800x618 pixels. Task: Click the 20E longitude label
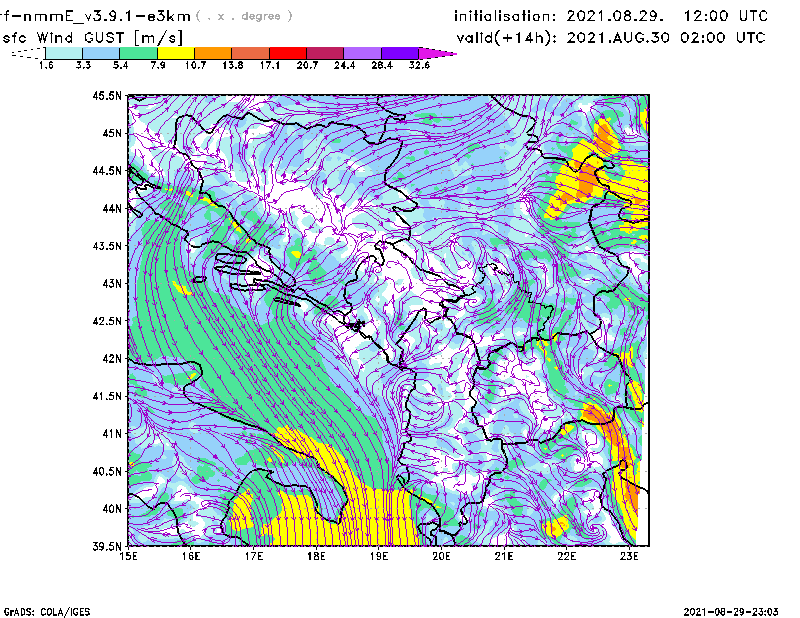point(441,556)
